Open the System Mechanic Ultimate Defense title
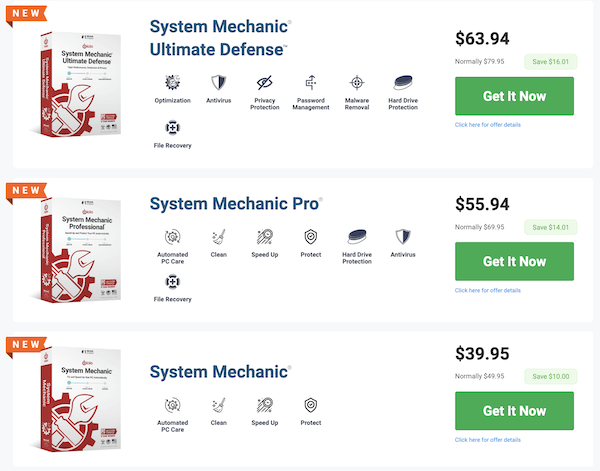 pos(220,38)
